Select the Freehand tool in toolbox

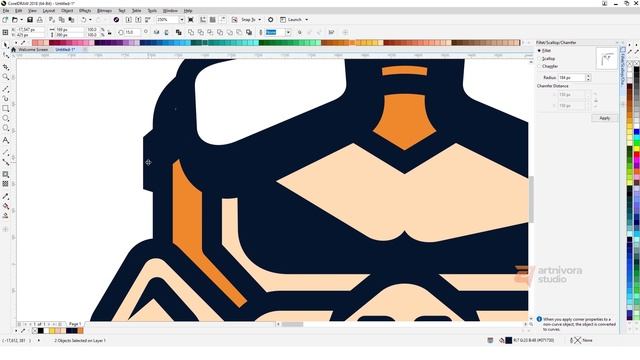click(6, 89)
